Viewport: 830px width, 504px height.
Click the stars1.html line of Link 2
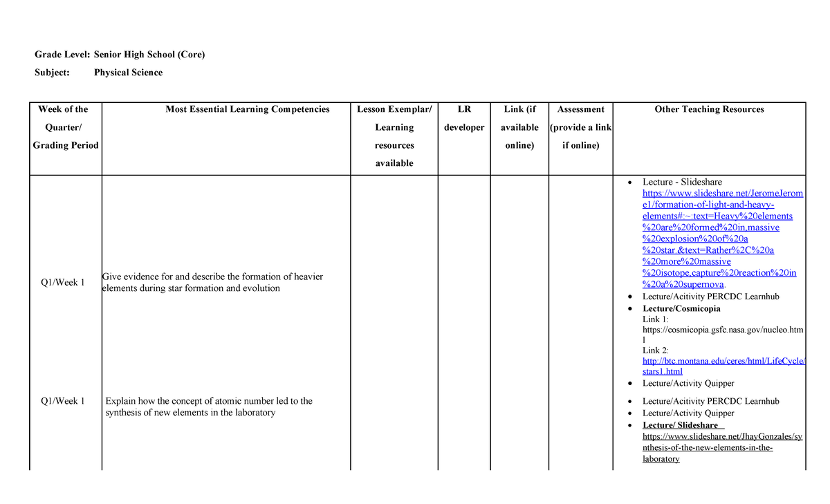click(x=662, y=371)
